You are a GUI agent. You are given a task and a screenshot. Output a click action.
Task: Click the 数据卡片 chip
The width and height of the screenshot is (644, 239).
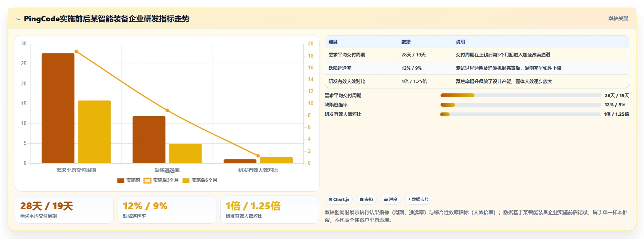tap(418, 199)
